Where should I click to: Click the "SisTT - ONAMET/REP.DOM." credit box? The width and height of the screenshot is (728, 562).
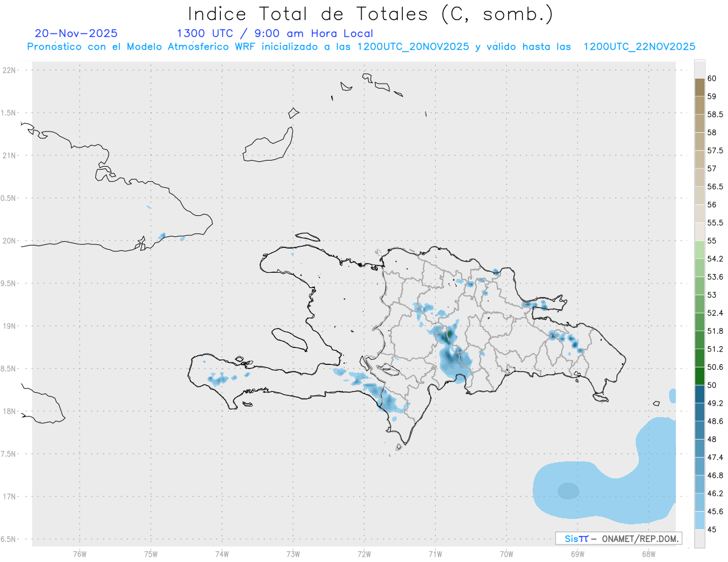[619, 538]
